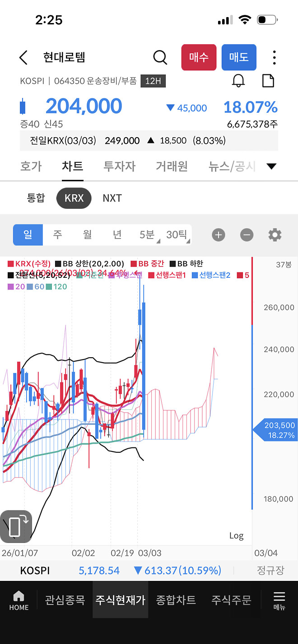Switch to the 투자자 tab
298x644 pixels.
tap(119, 166)
